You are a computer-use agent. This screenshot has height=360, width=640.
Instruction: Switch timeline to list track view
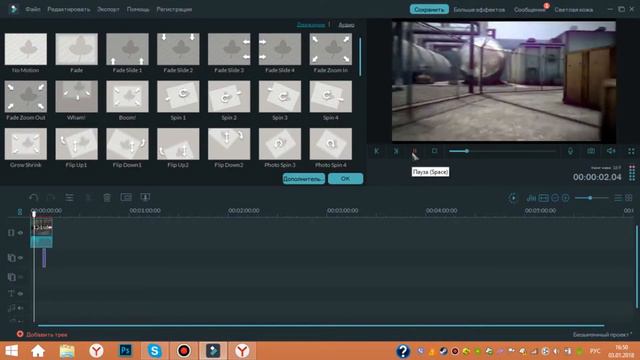[x=618, y=198]
